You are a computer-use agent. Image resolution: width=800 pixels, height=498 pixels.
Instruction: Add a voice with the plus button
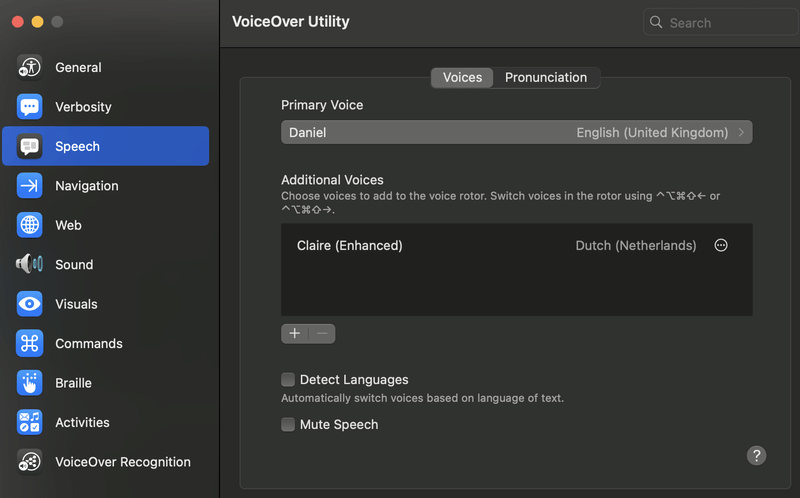coord(295,334)
